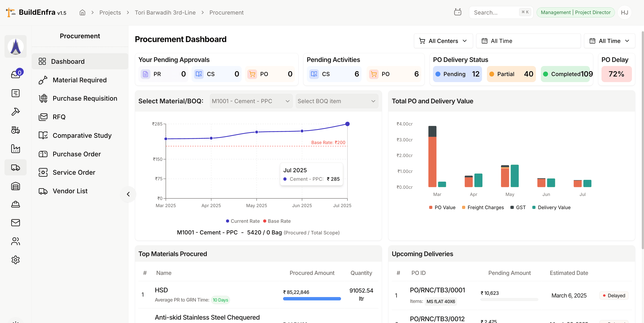Switch to the Comparative Study section
644x323 pixels.
82,135
